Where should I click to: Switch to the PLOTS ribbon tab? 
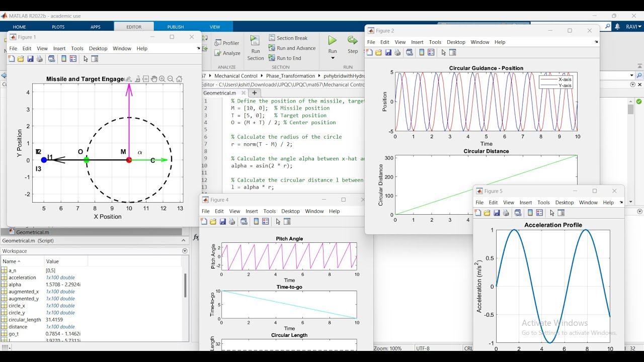(58, 27)
